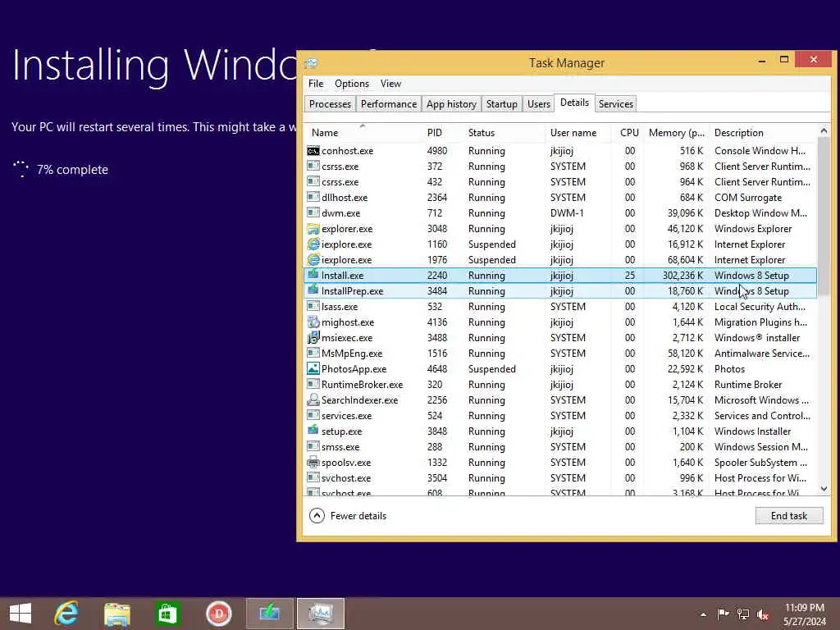The image size is (840, 630).
Task: Click the Task Manager taskbar icon
Action: [x=321, y=614]
